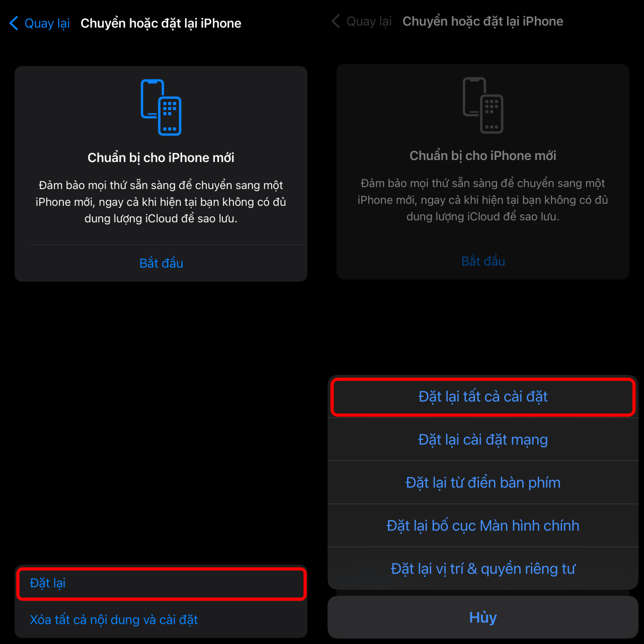Open the "Đặt lại" reset options
This screenshot has width=644, height=644.
click(161, 584)
